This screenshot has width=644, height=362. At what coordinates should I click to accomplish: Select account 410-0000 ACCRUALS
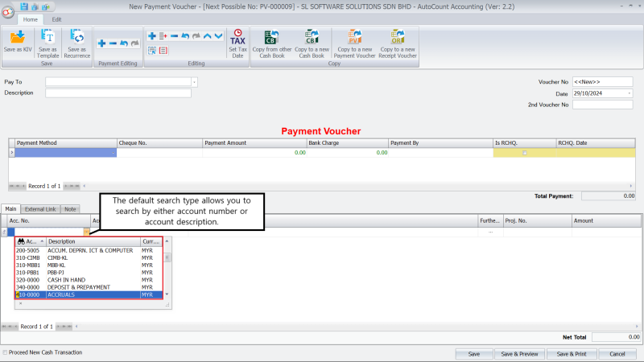89,294
